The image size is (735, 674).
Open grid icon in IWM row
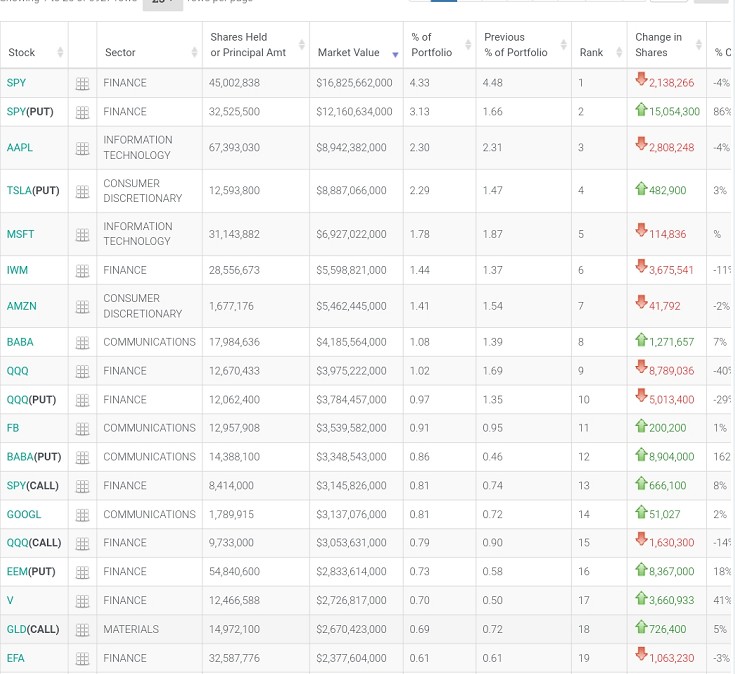(x=82, y=271)
